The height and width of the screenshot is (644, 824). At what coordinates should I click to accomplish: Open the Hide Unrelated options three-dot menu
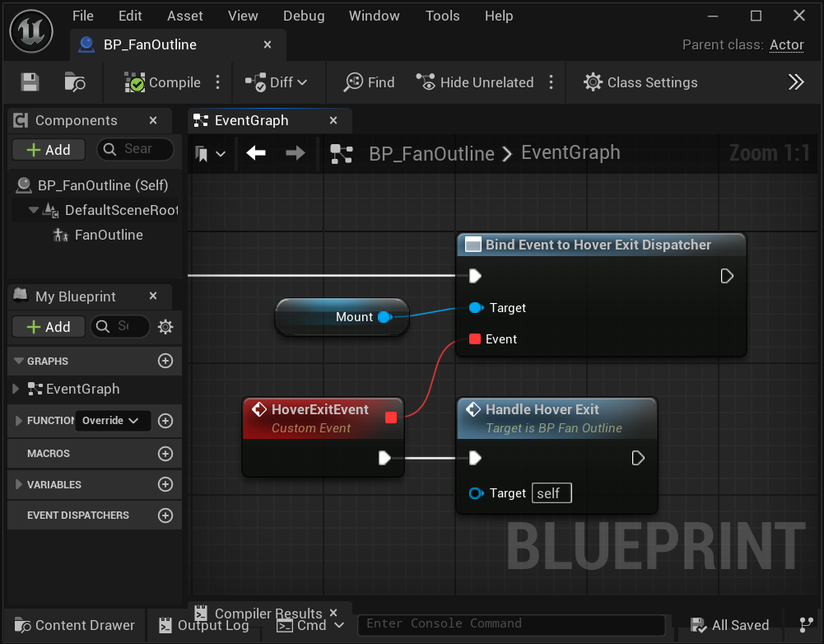551,82
